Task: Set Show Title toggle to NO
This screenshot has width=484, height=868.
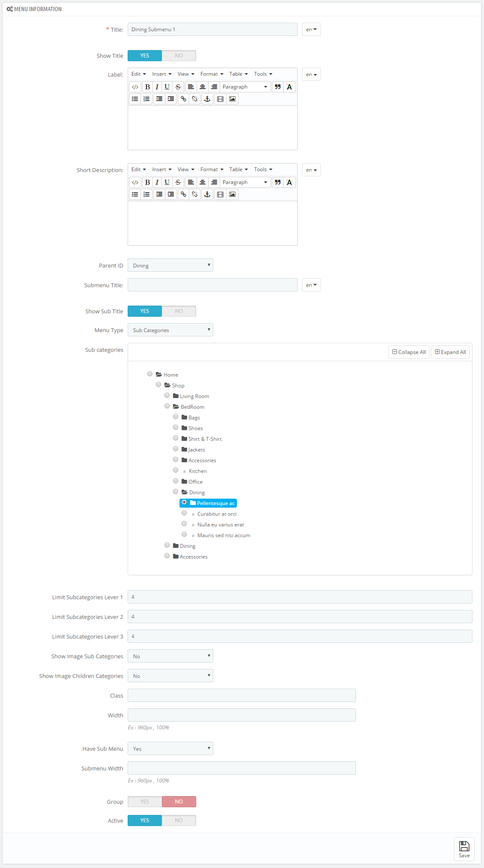Action: pyautogui.click(x=179, y=56)
